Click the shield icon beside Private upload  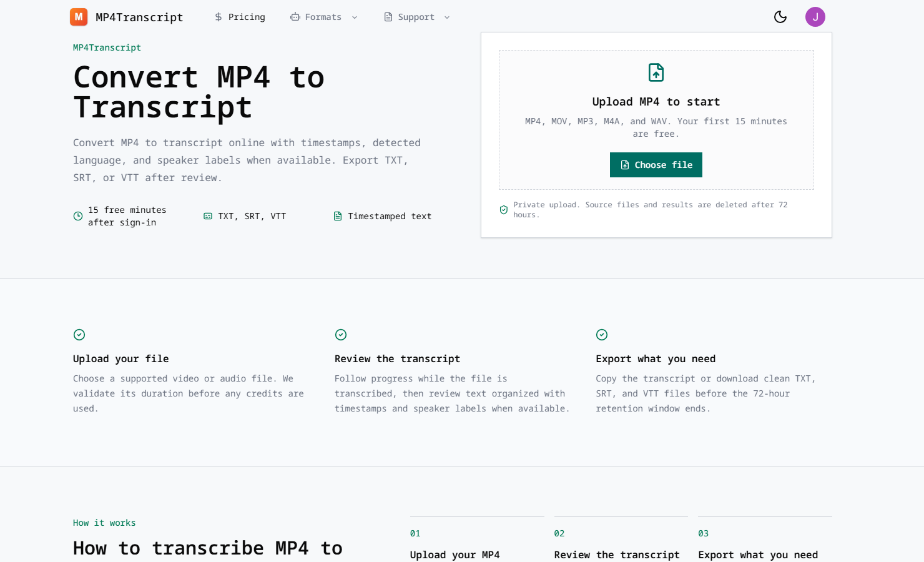504,210
